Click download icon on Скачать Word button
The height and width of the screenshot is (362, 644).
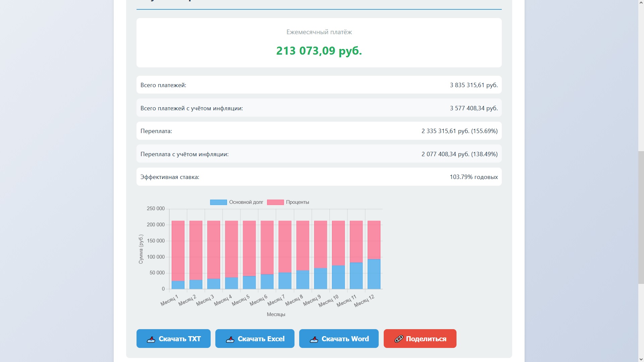314,339
